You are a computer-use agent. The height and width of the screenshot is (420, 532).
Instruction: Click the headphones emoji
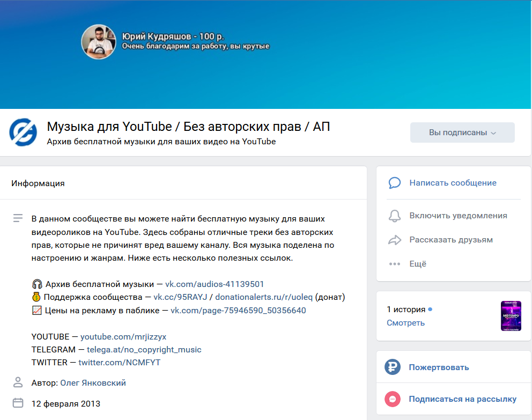coord(37,284)
